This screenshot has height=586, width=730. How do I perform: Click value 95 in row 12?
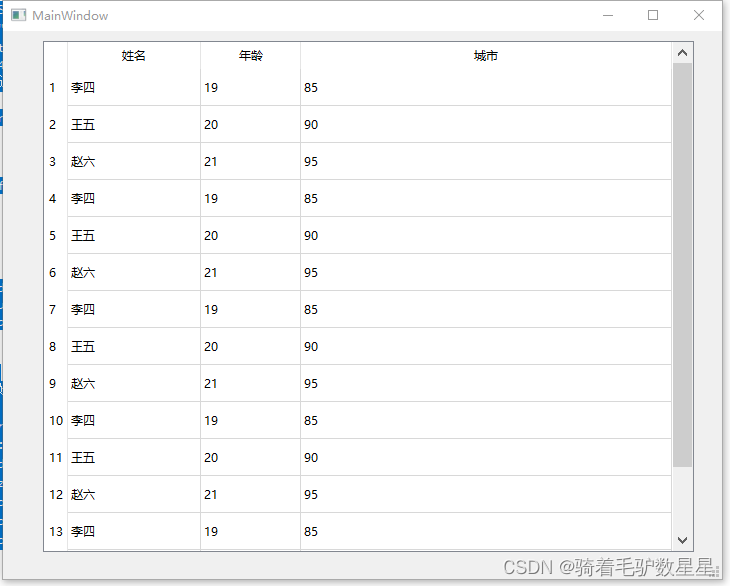(x=486, y=494)
